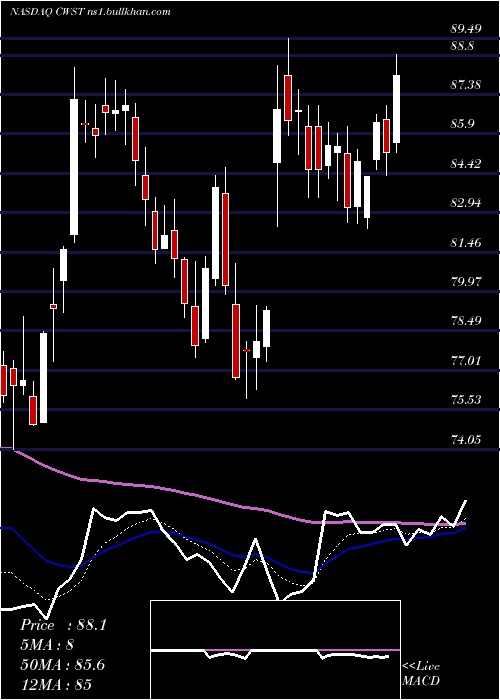Viewport: 500px width, 700px height.
Task: Click inside the MACD inset panel
Action: point(275,650)
